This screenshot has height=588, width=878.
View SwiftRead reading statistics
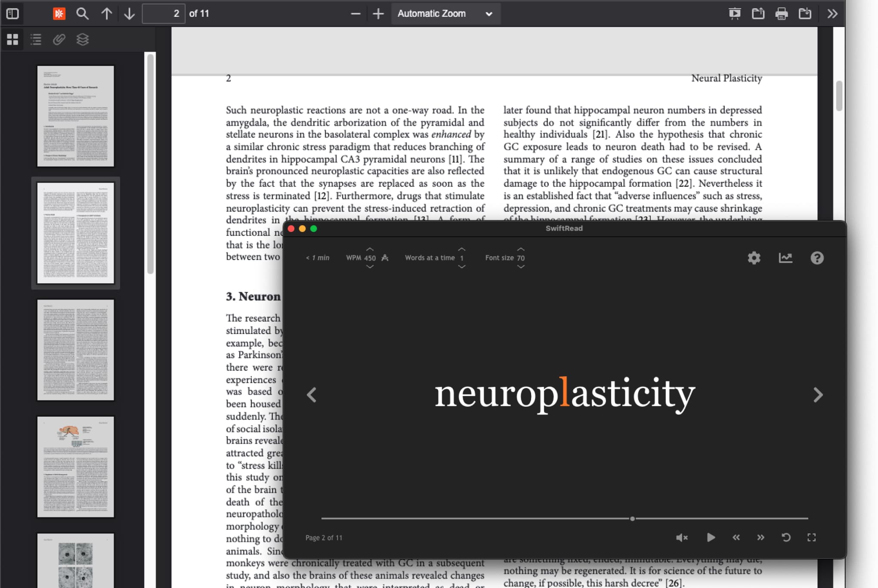785,257
